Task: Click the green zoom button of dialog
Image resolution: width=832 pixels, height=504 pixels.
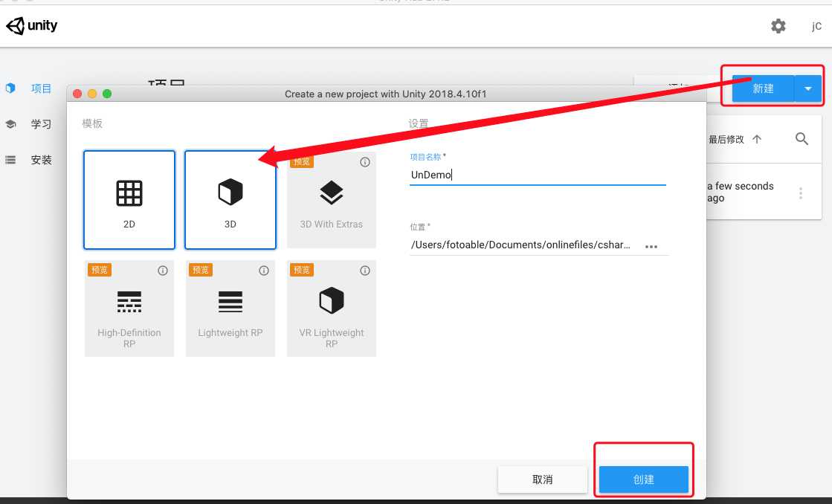Action: pyautogui.click(x=107, y=94)
